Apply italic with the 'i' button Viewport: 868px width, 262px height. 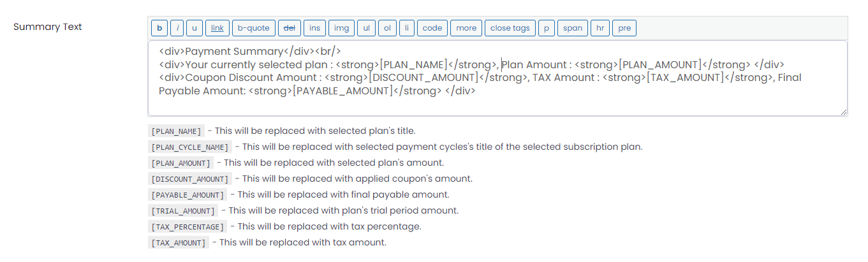click(x=177, y=28)
